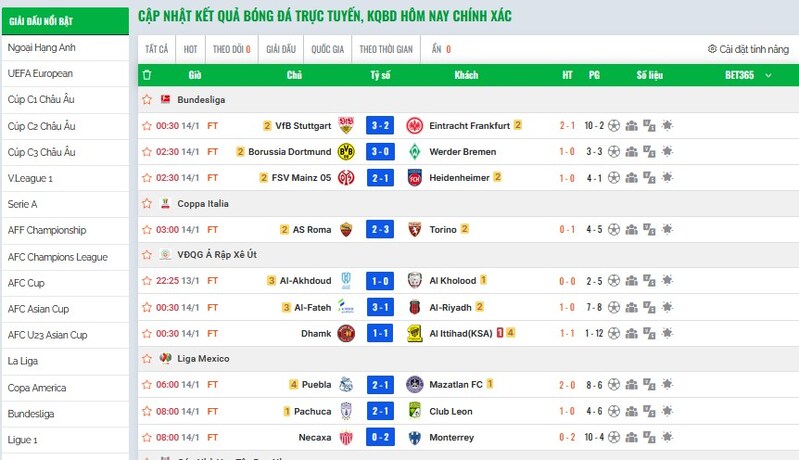The height and width of the screenshot is (460, 799).
Task: Open lineup icon in the Mazatlan FC row
Action: [631, 384]
